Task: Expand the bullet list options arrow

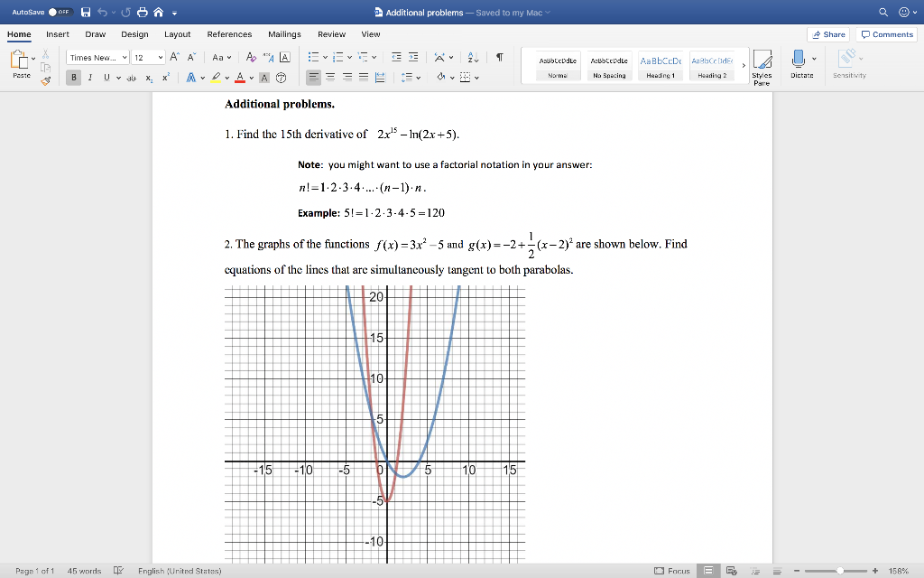Action: pos(325,58)
